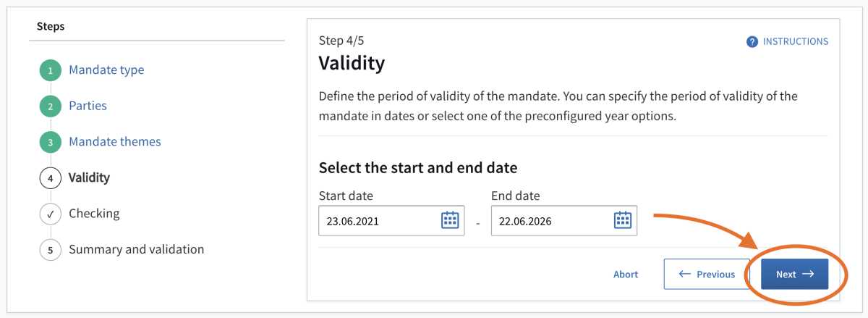Select step 3 circle for Mandate themes
The height and width of the screenshot is (318, 868).
click(51, 142)
